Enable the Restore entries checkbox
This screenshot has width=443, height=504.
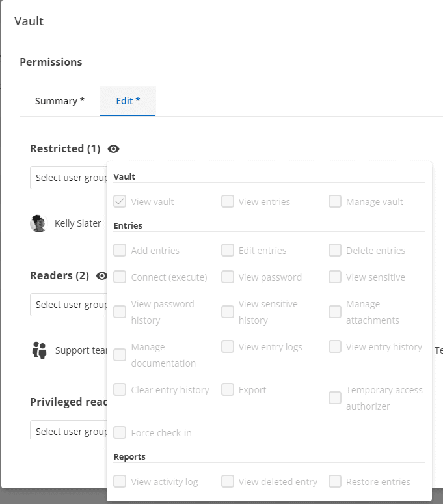pyautogui.click(x=335, y=482)
